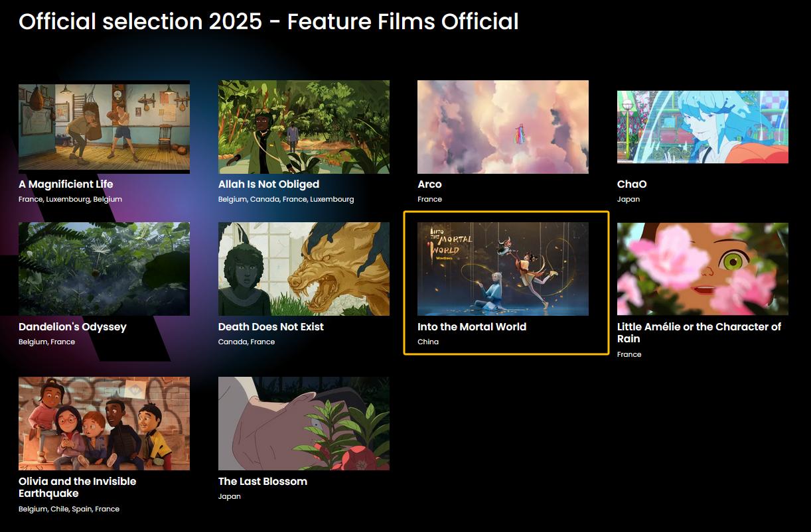This screenshot has height=532, width=811.
Task: Open Dandelion's Odyssey thumbnail image
Action: click(104, 269)
